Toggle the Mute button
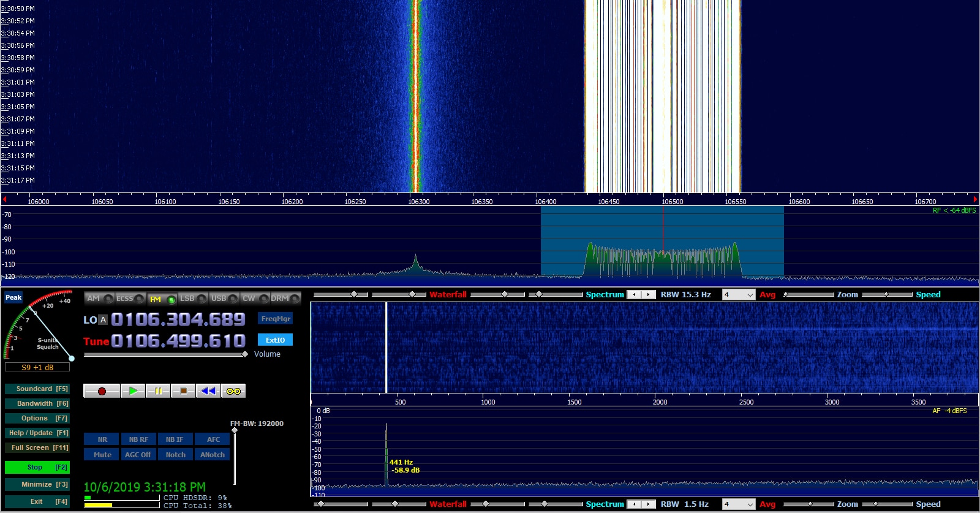980x513 pixels. [102, 455]
